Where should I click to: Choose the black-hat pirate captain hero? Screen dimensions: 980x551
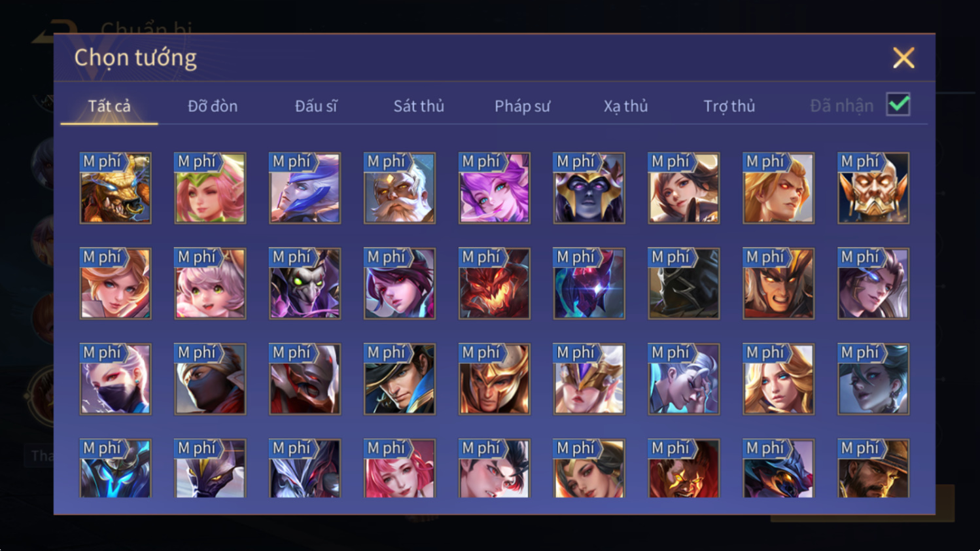click(x=399, y=379)
